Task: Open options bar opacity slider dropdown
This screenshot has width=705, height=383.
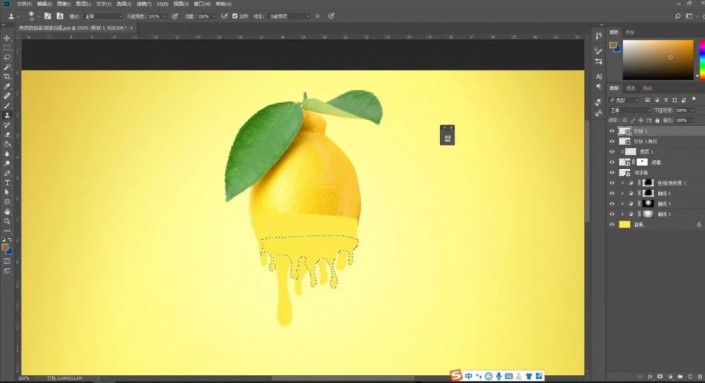Action: pos(165,16)
